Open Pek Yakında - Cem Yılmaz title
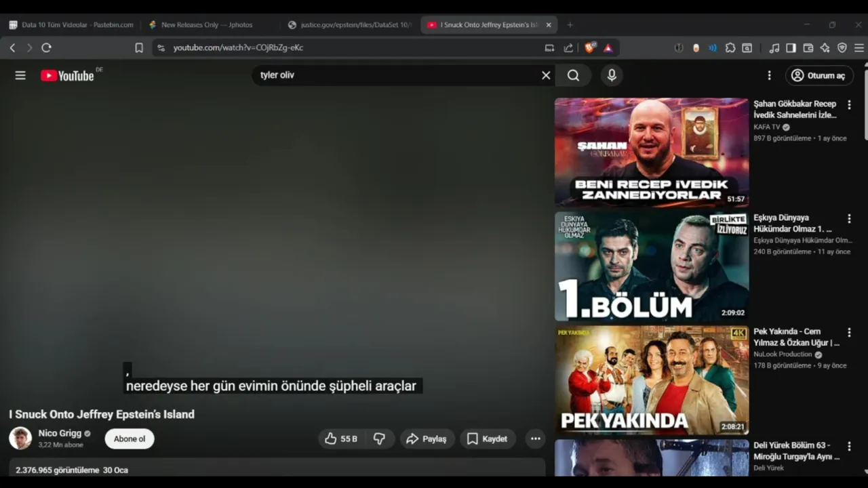 pos(797,337)
